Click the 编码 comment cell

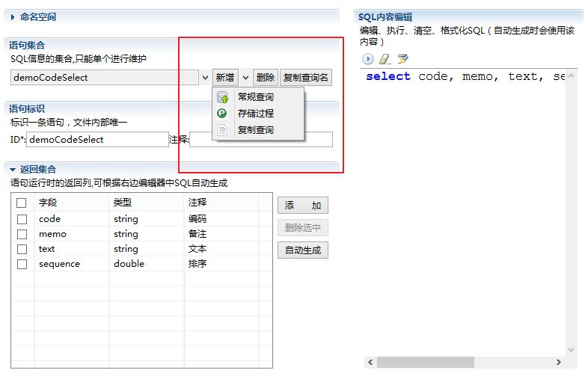pos(197,219)
